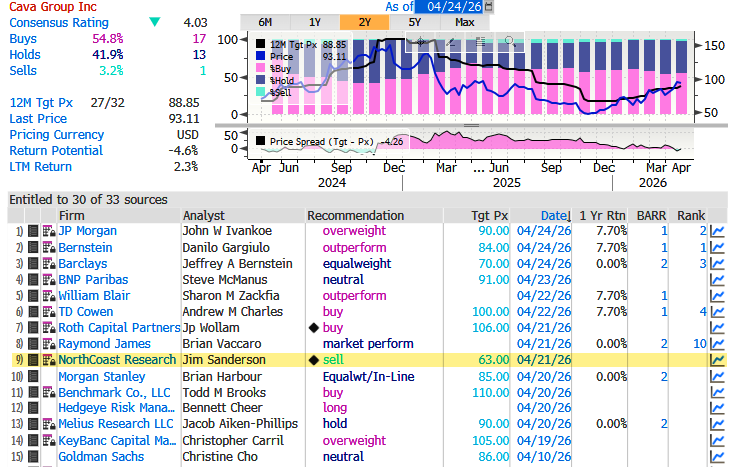
Task: Switch chart range to 5Y
Action: click(x=414, y=22)
